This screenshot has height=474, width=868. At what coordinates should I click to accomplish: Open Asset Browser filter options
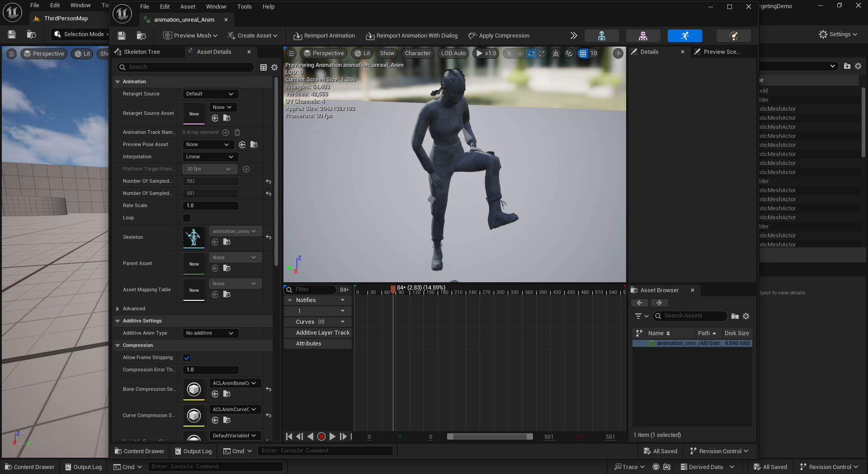(642, 316)
